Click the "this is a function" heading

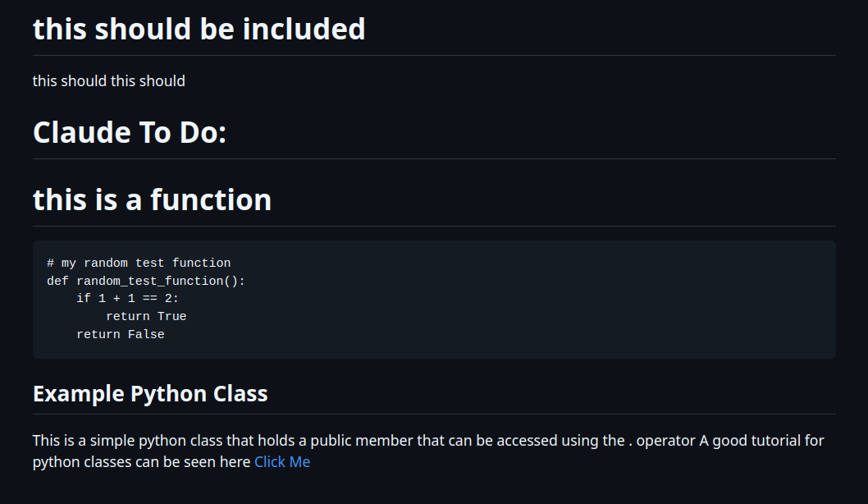pyautogui.click(x=153, y=199)
